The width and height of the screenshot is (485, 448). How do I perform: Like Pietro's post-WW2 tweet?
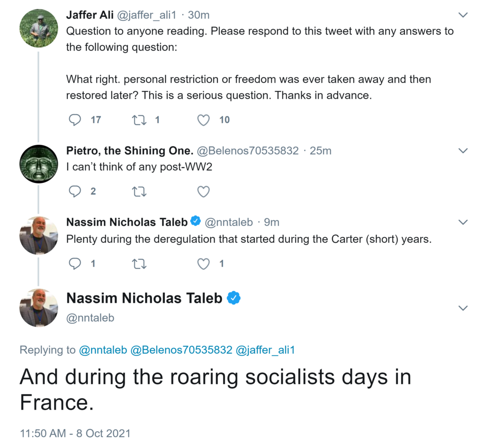[204, 191]
